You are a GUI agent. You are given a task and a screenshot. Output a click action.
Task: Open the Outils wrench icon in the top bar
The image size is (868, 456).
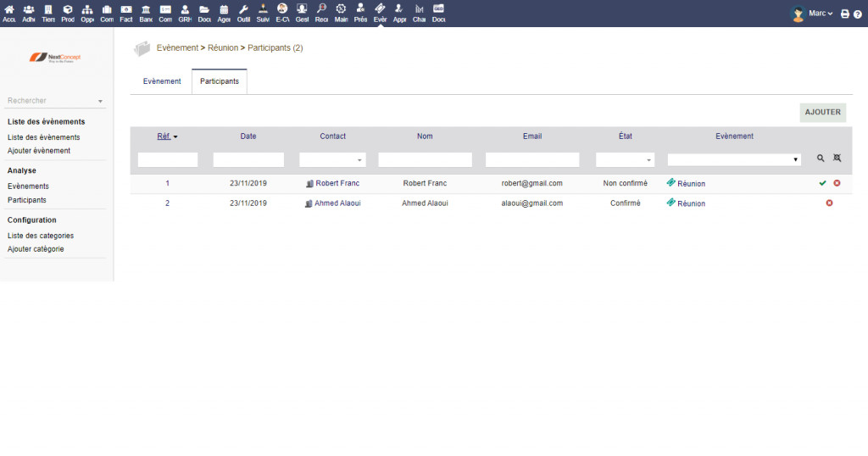coord(243,13)
